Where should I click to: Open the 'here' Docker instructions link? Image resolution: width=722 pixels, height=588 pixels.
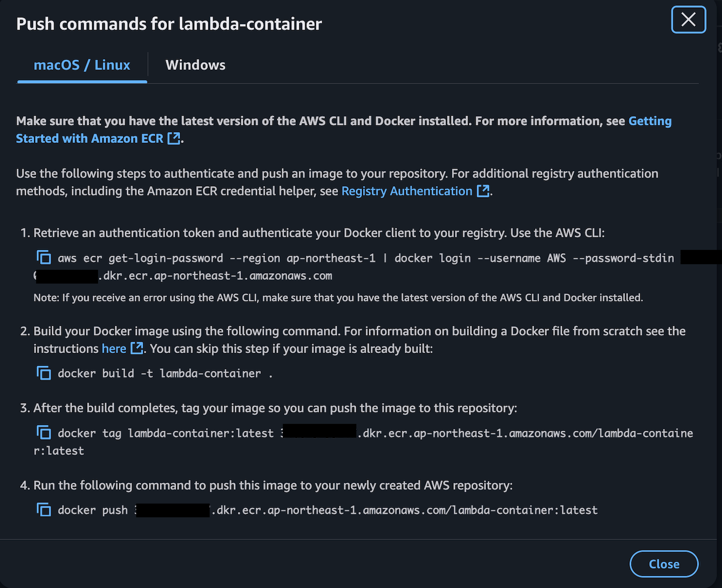113,348
